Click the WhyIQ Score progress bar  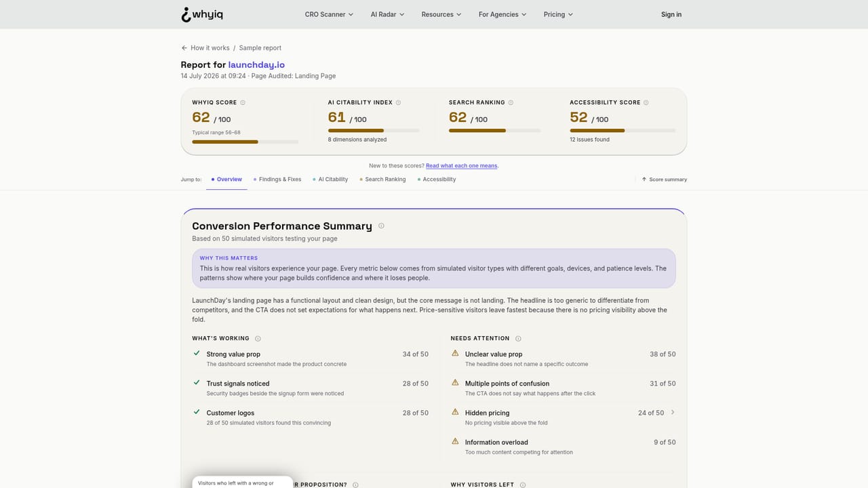(245, 142)
